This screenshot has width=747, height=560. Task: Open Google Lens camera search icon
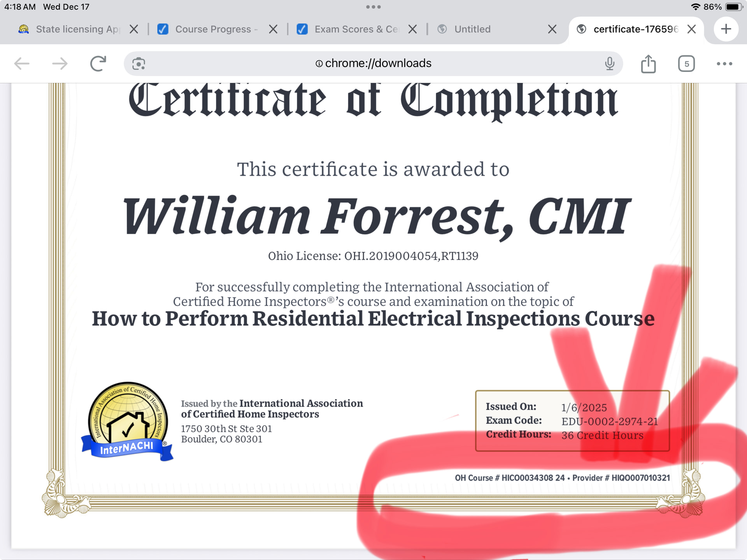[139, 63]
